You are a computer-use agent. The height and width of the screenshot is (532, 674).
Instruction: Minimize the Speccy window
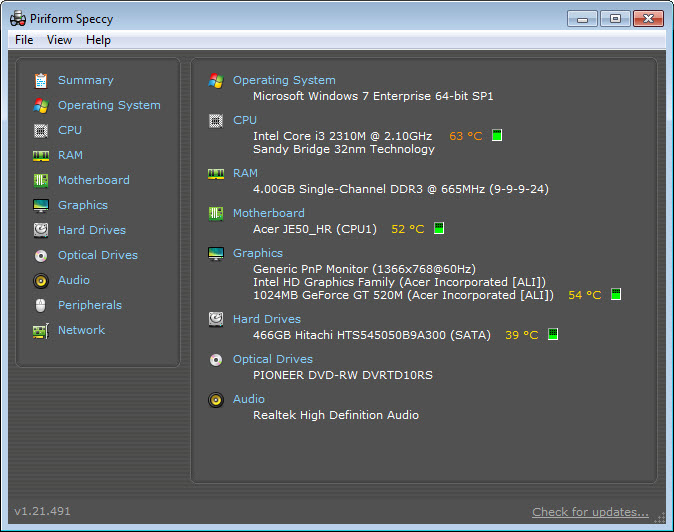[x=582, y=19]
